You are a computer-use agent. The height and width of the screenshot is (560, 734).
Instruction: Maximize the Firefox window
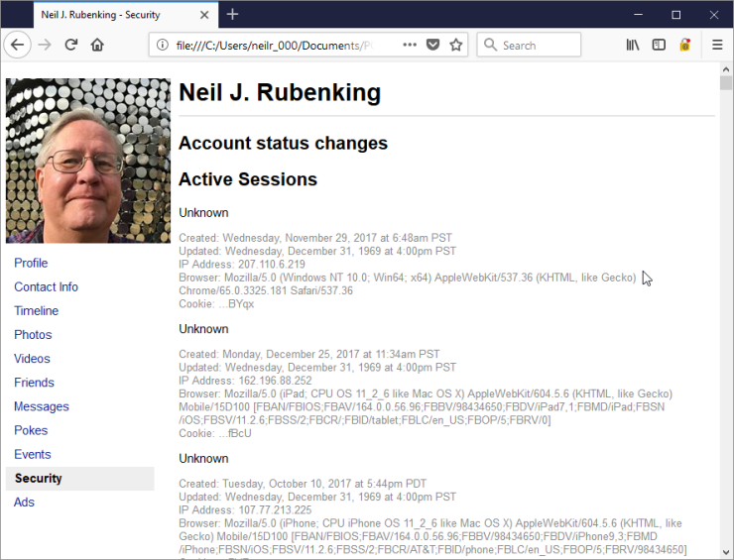click(x=675, y=15)
